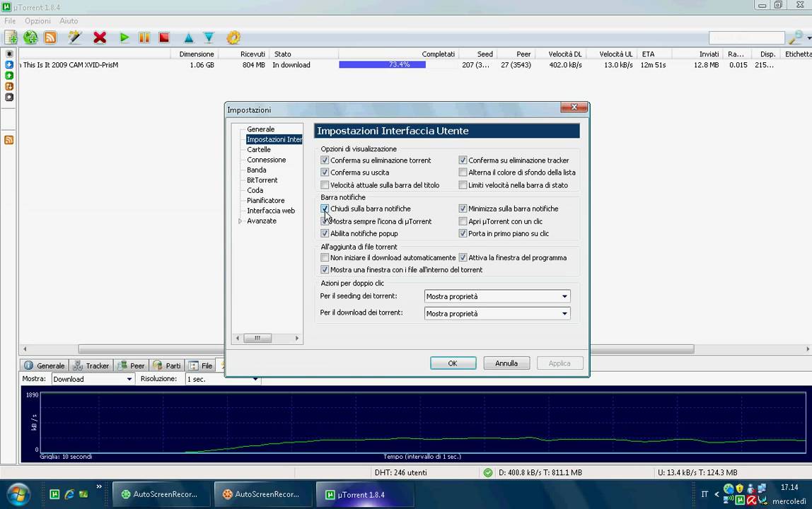Select the gray Inactive sidebar category icon

[9, 97]
